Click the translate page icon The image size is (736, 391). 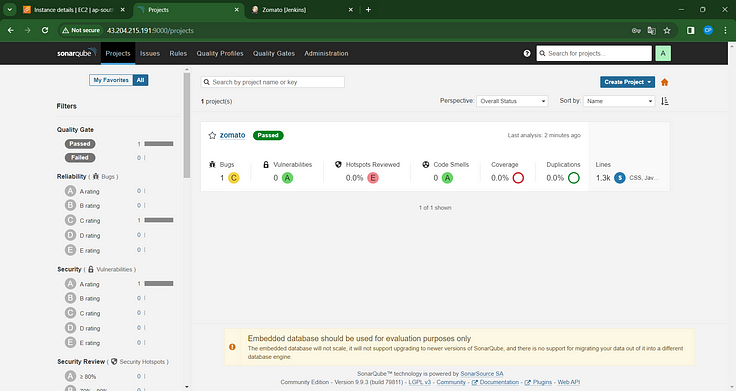pos(652,31)
